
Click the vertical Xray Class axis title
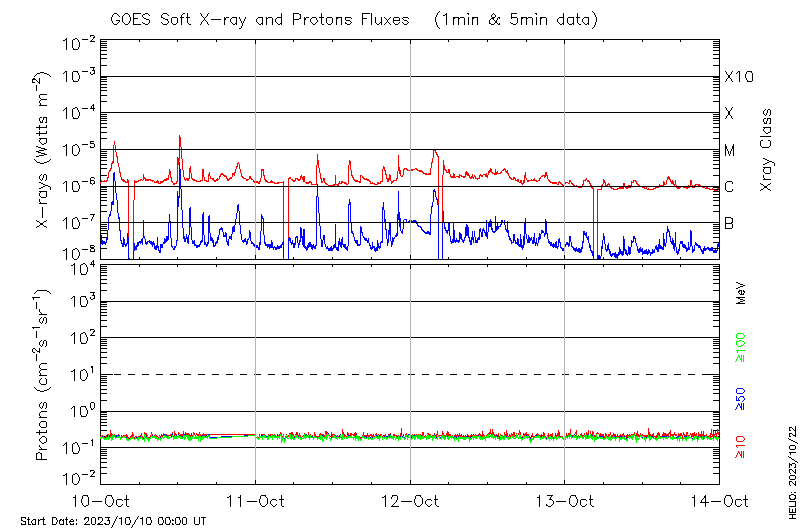click(767, 150)
